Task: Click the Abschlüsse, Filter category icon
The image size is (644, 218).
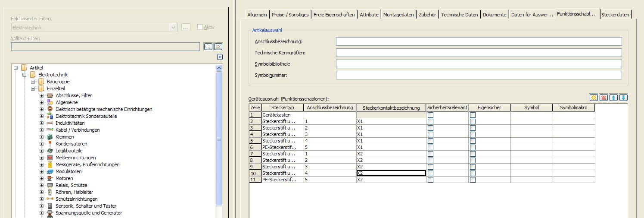Action: (x=50, y=95)
